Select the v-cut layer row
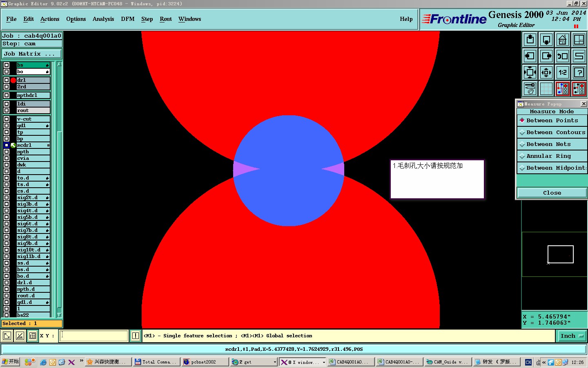The height and width of the screenshot is (368, 588). tap(33, 119)
